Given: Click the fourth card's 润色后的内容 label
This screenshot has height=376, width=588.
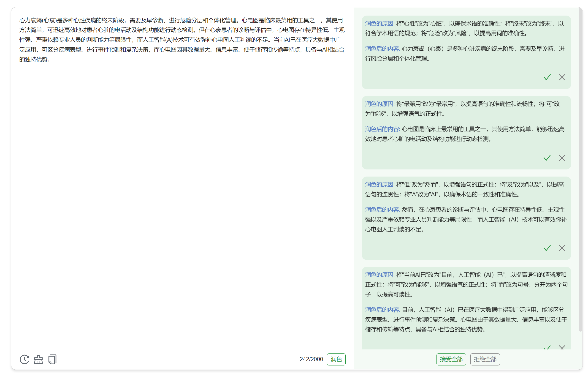Looking at the screenshot, I should (382, 310).
